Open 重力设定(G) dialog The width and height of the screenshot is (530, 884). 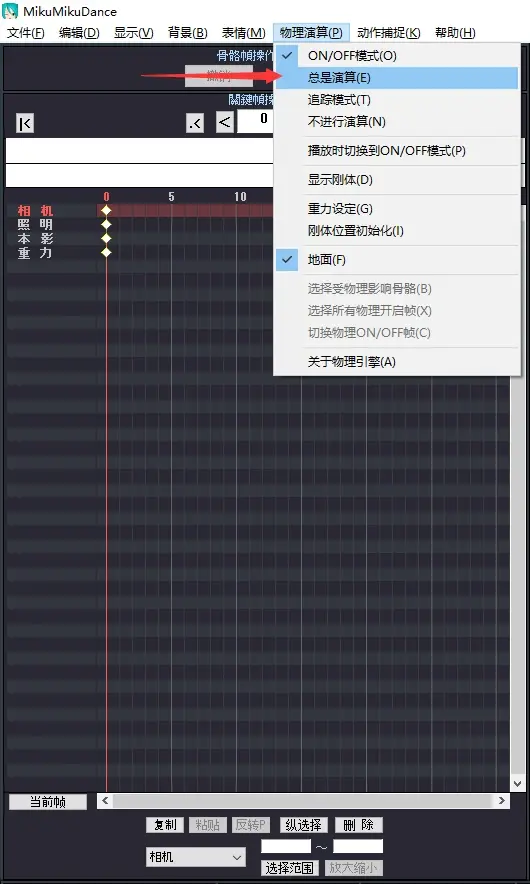pyautogui.click(x=397, y=209)
